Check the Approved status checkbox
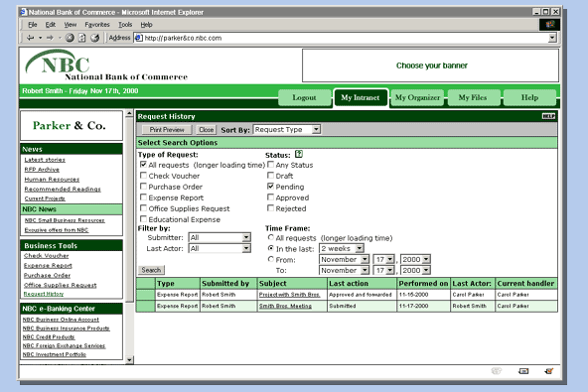 pos(270,196)
